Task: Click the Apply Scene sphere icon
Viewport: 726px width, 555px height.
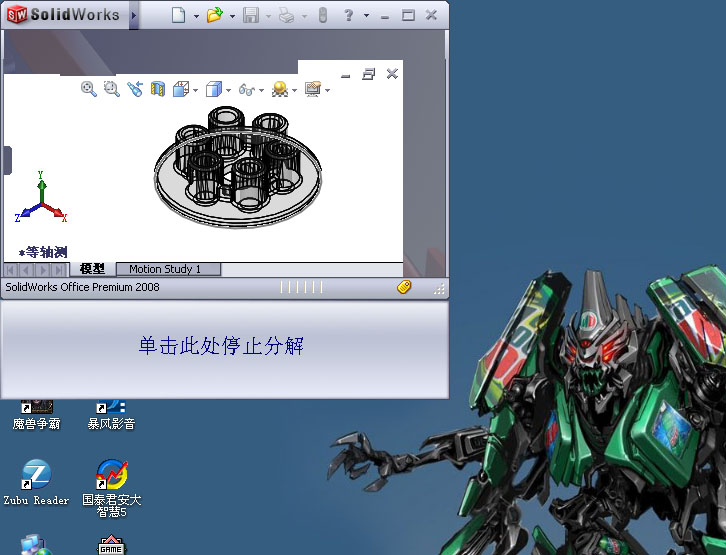Action: coord(280,89)
